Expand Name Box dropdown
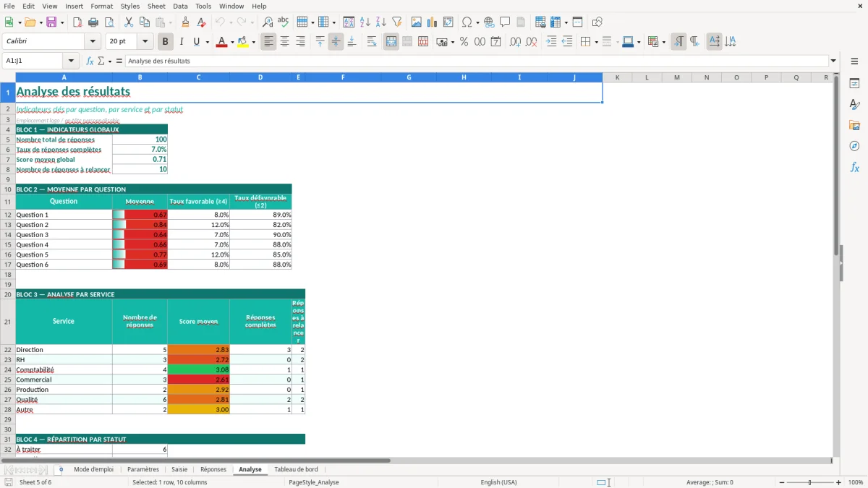Screen dimensions: 868x488 [71, 61]
